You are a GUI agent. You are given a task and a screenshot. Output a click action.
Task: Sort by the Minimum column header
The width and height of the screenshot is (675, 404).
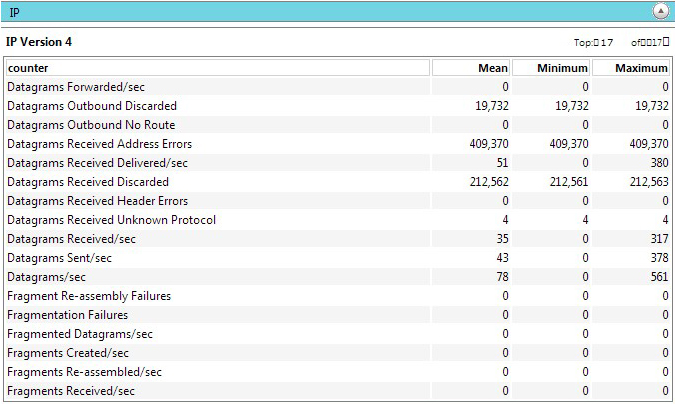tap(551, 68)
